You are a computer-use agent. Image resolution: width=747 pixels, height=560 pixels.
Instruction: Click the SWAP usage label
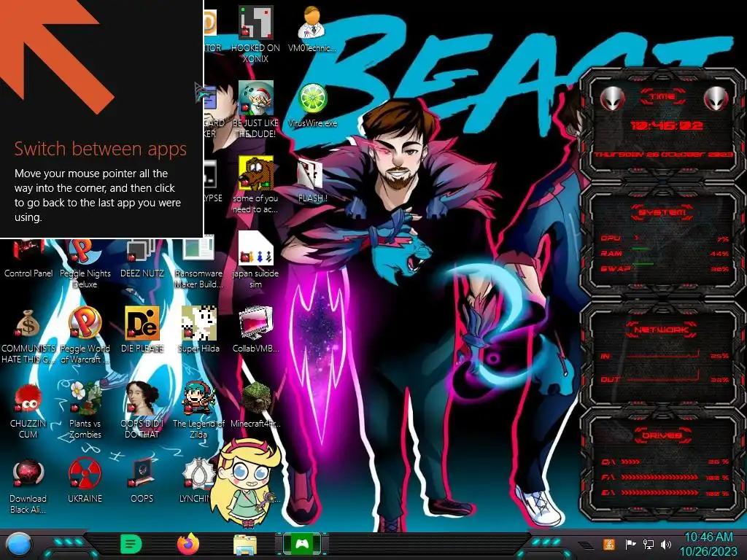(616, 268)
